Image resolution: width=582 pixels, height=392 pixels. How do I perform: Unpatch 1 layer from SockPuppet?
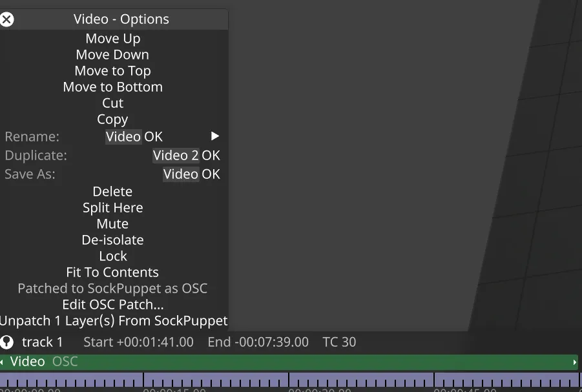[x=112, y=320]
